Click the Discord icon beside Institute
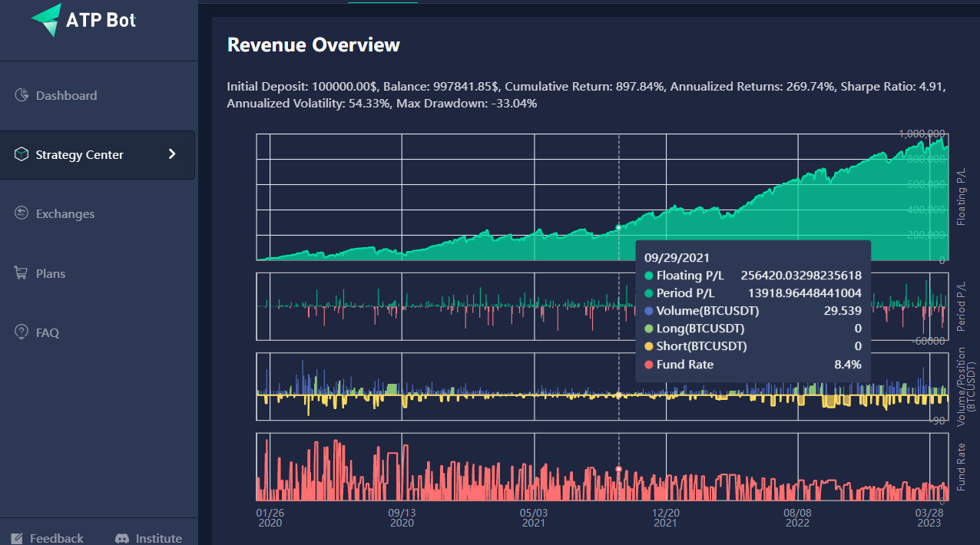This screenshot has width=980, height=545. point(121,538)
